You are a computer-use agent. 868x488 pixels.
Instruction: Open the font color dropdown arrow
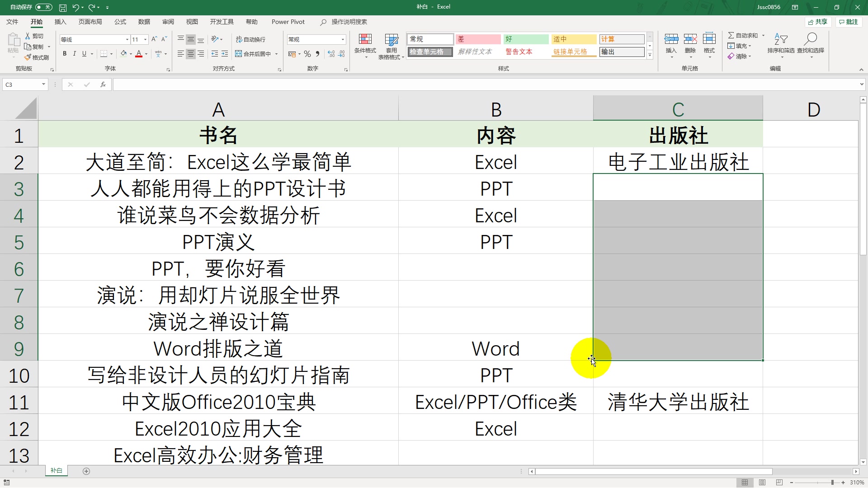pyautogui.click(x=146, y=54)
